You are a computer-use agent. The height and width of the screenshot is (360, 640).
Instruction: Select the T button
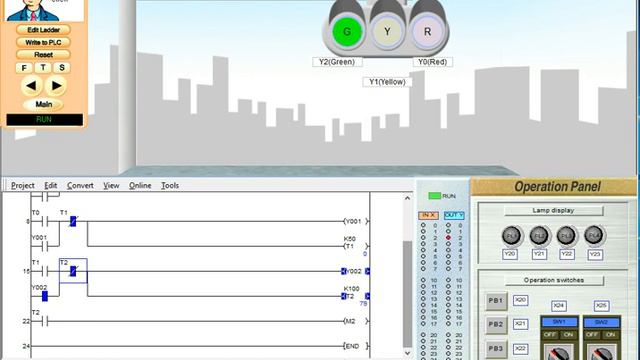tap(43, 68)
